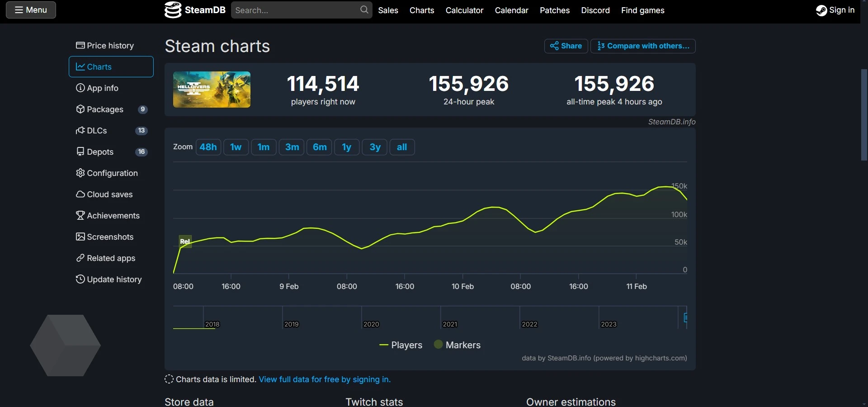Click the Rel release marker on chart
The height and width of the screenshot is (407, 868).
point(185,241)
